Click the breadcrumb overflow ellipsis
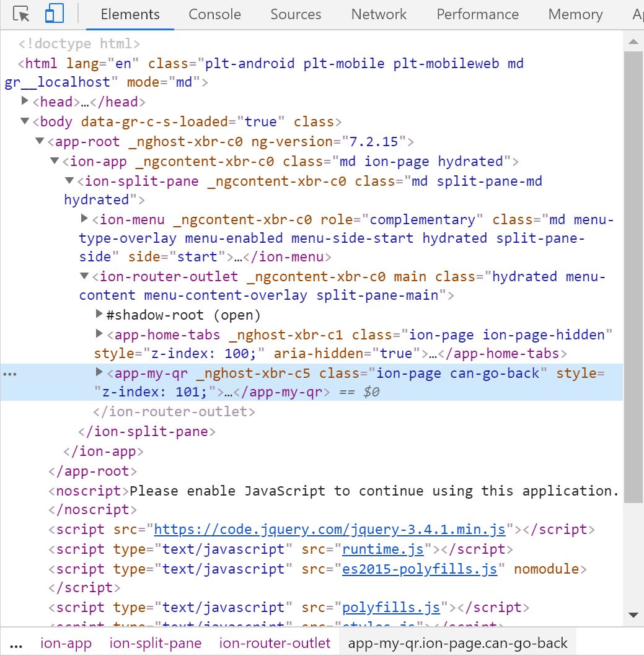This screenshot has width=644, height=656. pos(16,645)
